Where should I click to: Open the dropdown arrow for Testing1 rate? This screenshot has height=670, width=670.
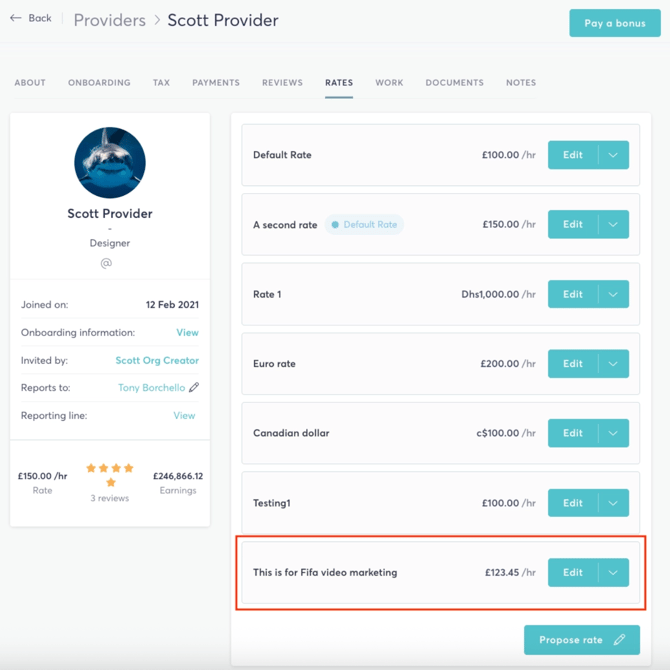pos(613,503)
